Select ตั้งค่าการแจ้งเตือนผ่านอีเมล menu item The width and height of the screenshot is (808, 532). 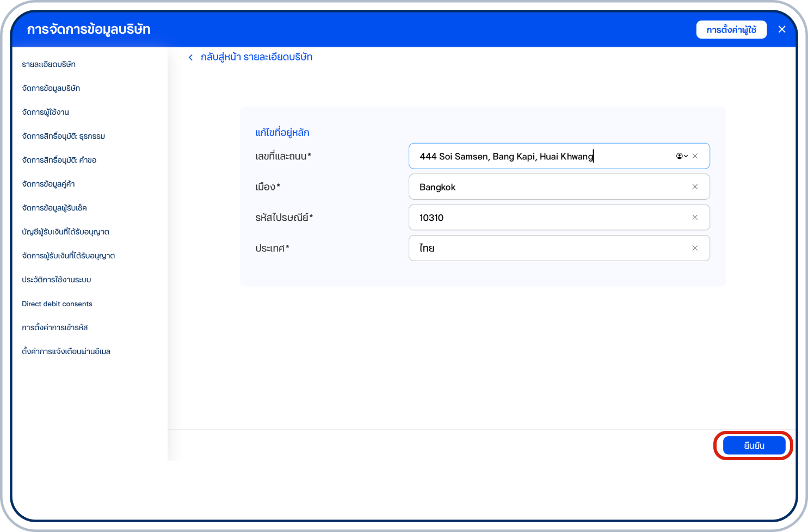coord(66,351)
